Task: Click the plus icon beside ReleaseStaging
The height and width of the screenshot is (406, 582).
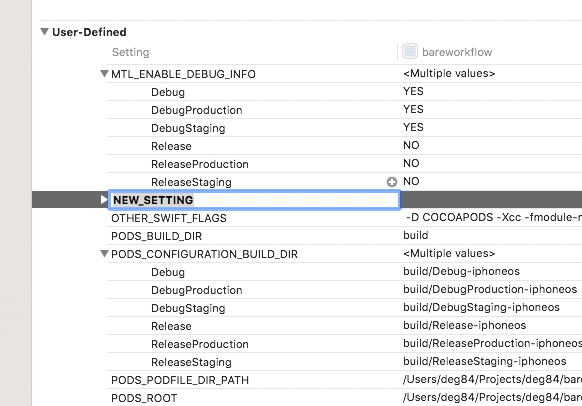Action: pyautogui.click(x=392, y=182)
